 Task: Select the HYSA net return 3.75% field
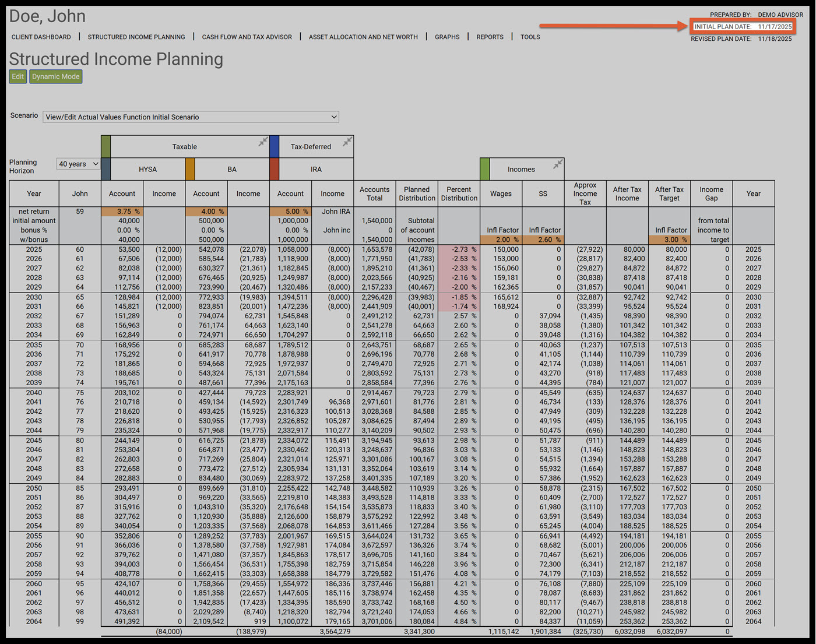[x=122, y=212]
